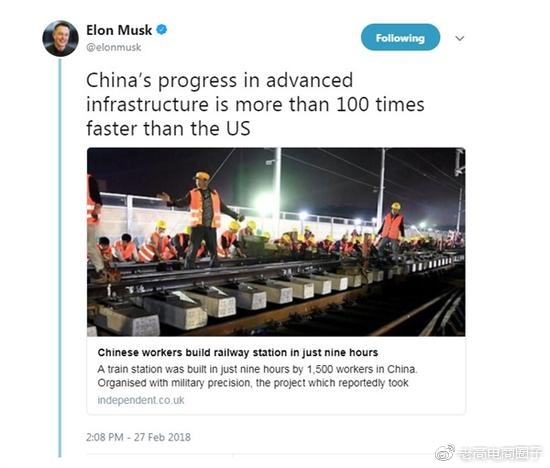Click the Chinese watermark text beside Weibo logo
Image resolution: width=550 pixels, height=468 pixels.
point(500,453)
